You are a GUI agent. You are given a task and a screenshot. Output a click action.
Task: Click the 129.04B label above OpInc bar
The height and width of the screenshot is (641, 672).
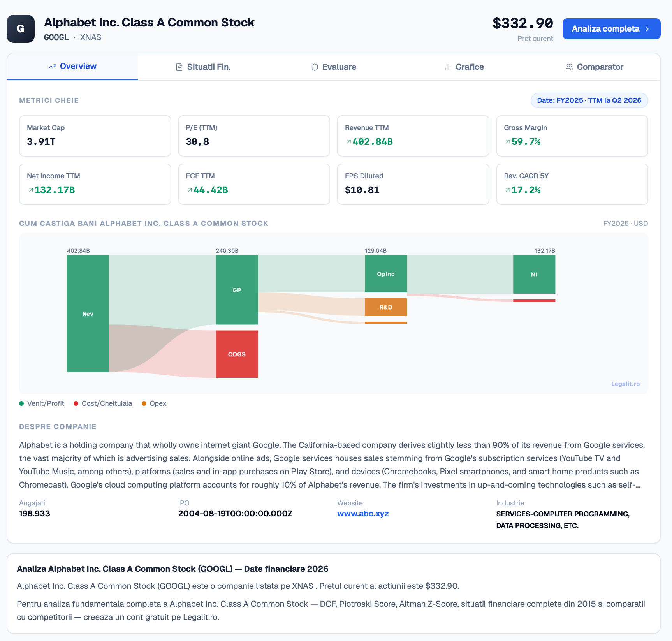376,251
